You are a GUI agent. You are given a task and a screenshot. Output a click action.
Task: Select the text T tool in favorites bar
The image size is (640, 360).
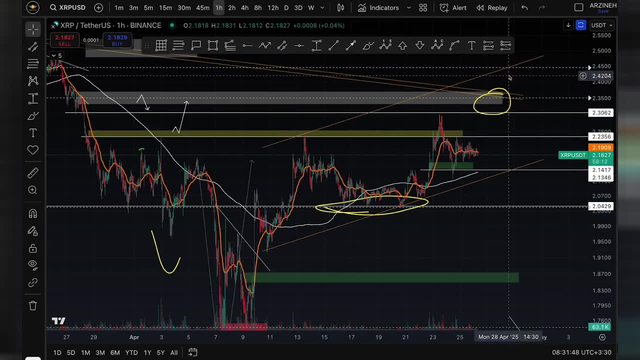click(x=471, y=46)
